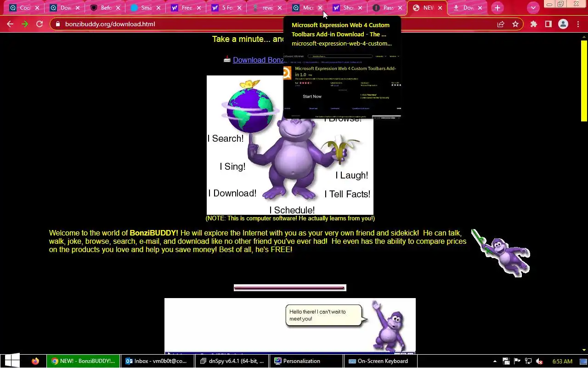Click the 'I Download!' text
The height and width of the screenshot is (368, 588).
pyautogui.click(x=232, y=193)
